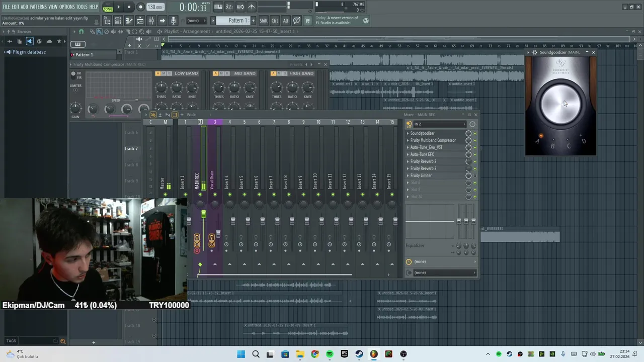Click the Windows Start button in taskbar

241,354
